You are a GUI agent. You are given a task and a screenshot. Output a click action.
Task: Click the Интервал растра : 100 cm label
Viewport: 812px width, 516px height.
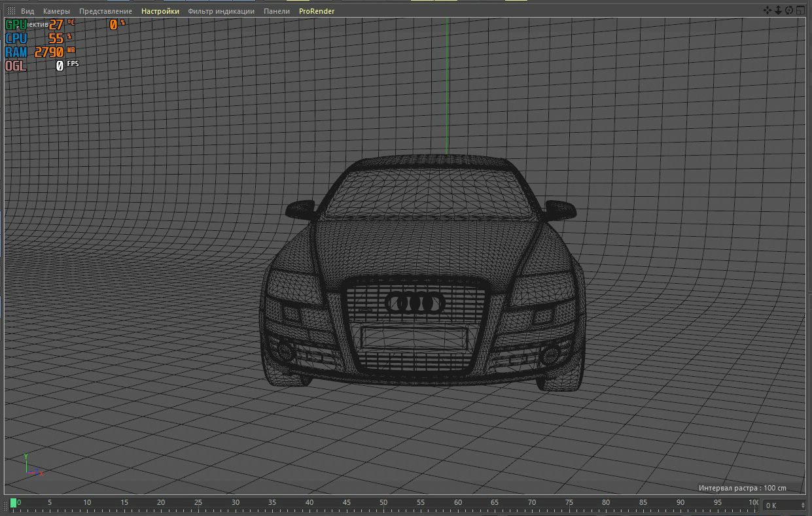point(742,488)
